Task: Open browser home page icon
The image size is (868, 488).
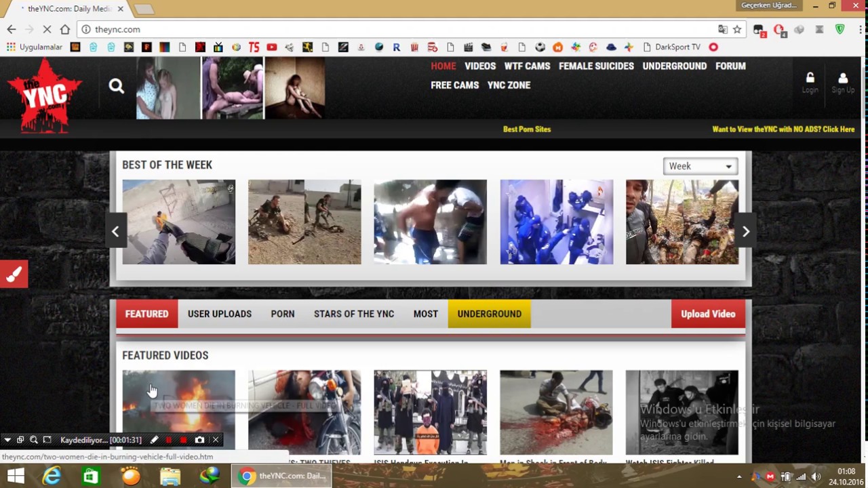Action: (x=65, y=29)
